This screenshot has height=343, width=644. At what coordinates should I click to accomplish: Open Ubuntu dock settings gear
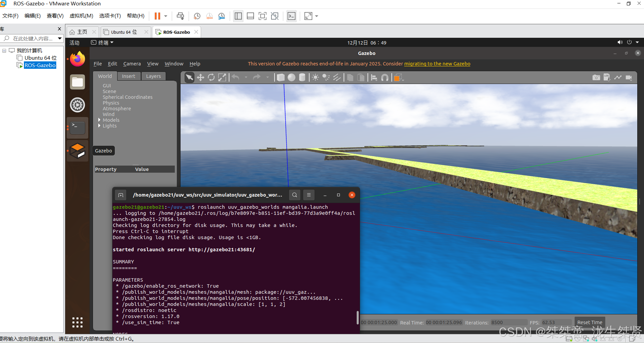pos(77,105)
